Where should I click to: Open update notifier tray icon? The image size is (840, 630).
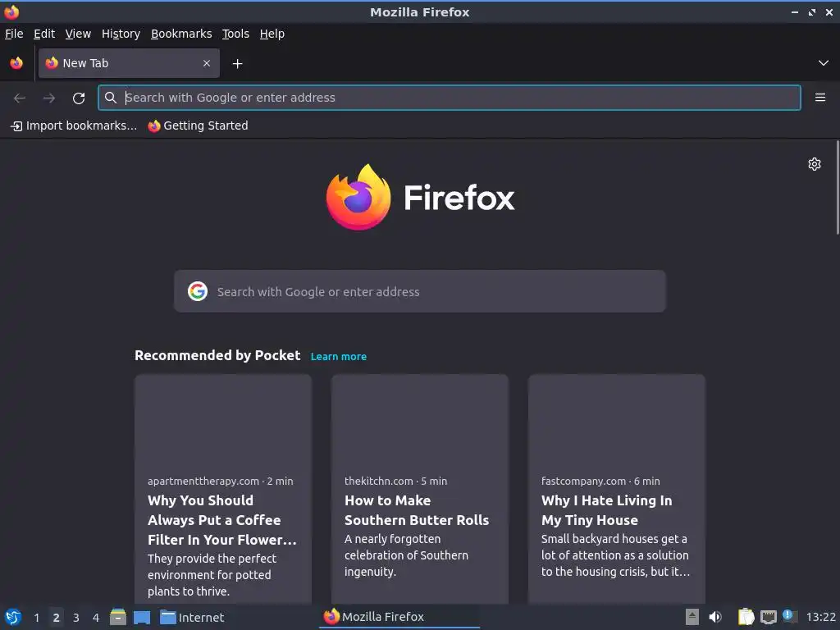pyautogui.click(x=789, y=616)
